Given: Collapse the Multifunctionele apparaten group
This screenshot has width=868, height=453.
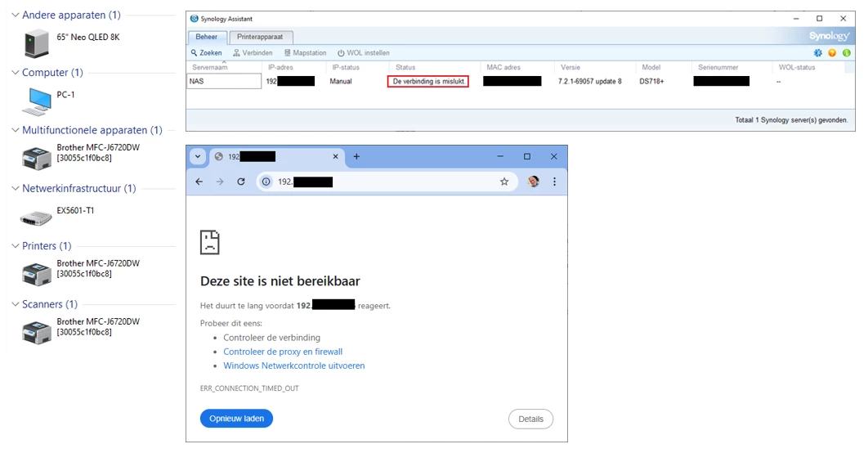Looking at the screenshot, I should pos(16,130).
